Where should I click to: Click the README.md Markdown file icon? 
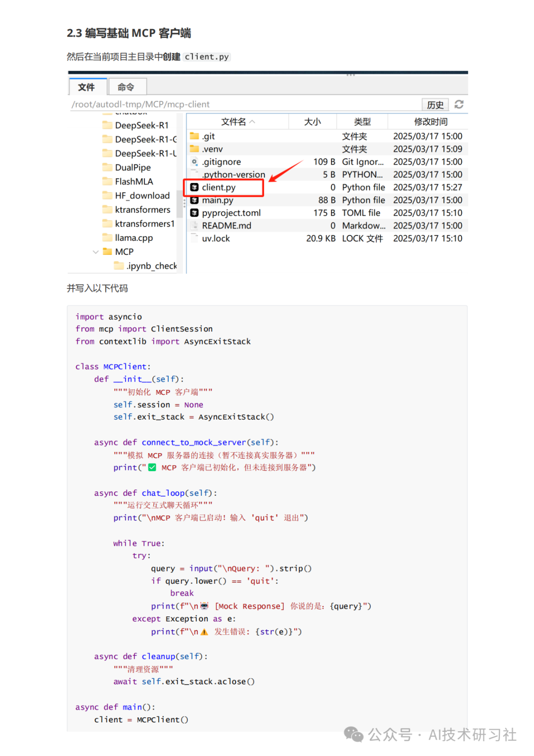[x=193, y=226]
